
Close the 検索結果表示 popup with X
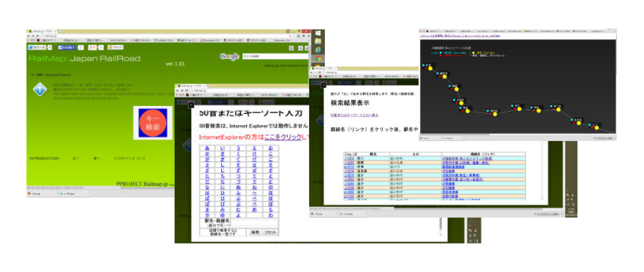pyautogui.click(x=323, y=85)
